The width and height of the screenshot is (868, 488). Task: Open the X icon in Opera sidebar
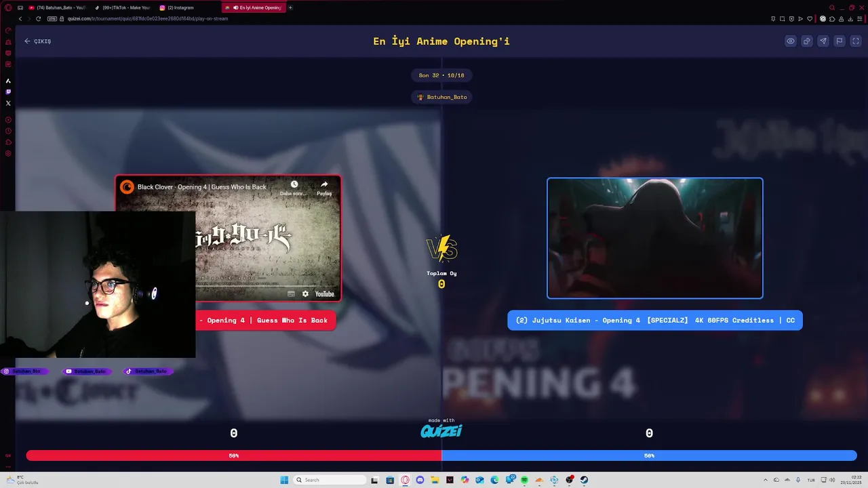tap(8, 104)
